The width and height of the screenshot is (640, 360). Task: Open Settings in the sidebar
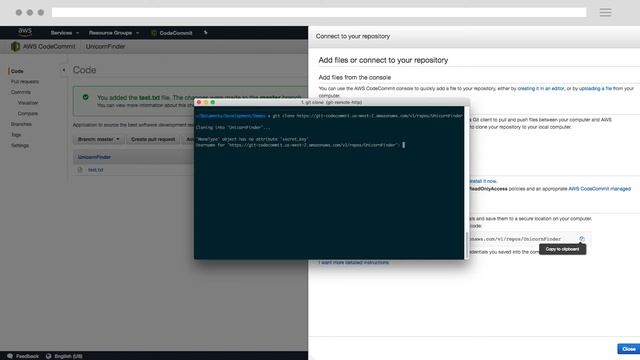[x=20, y=145]
